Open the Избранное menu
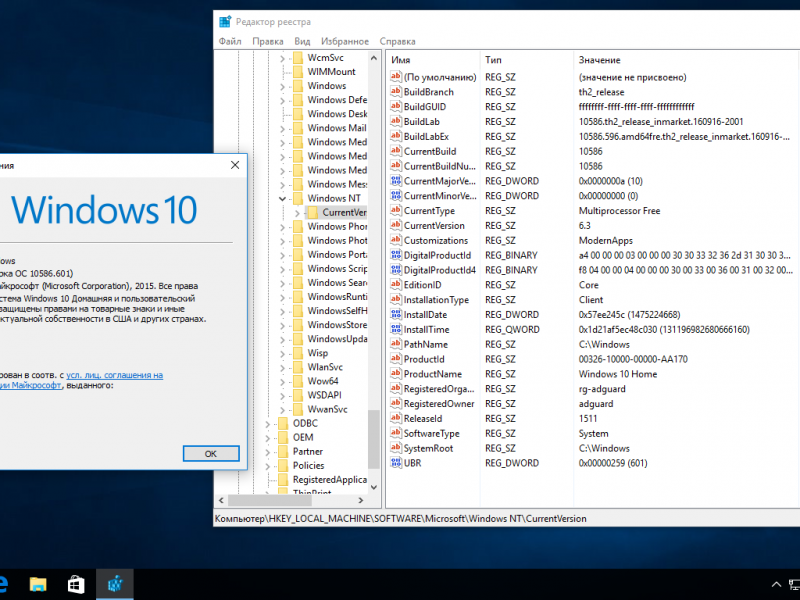The width and height of the screenshot is (800, 600). [x=345, y=41]
